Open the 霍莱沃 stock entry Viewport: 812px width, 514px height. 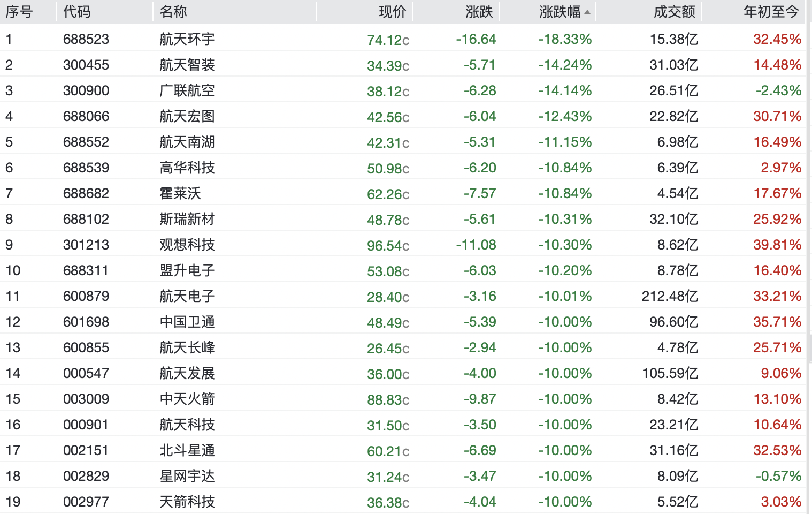click(x=180, y=193)
